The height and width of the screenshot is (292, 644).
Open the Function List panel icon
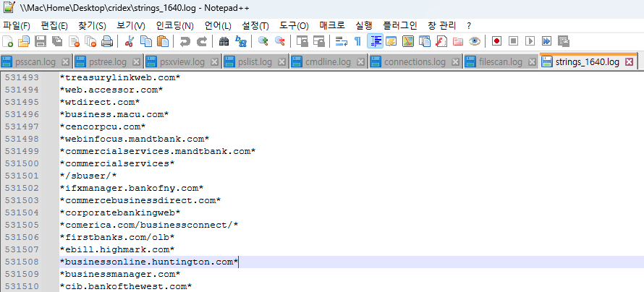tap(441, 41)
